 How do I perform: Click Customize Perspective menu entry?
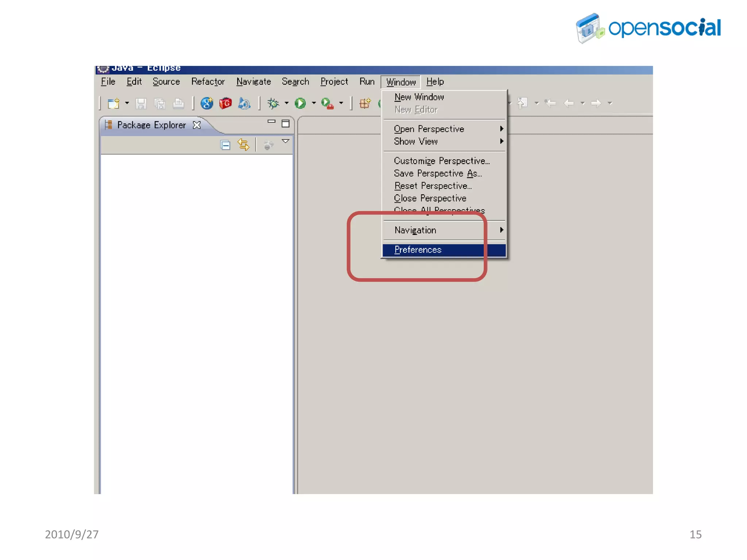tap(441, 161)
